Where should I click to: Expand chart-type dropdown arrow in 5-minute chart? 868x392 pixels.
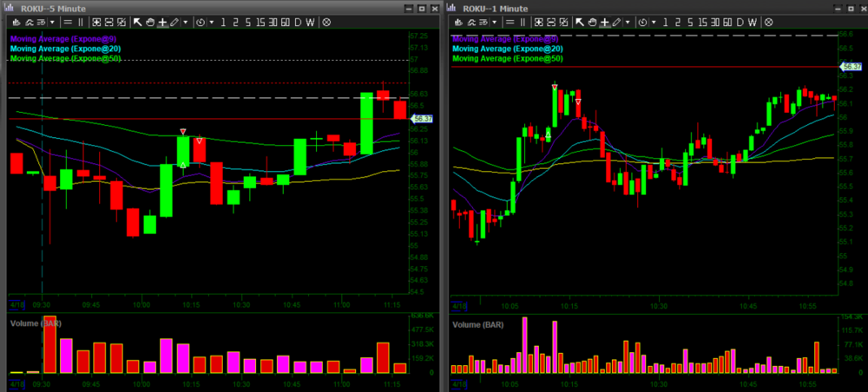[x=52, y=22]
